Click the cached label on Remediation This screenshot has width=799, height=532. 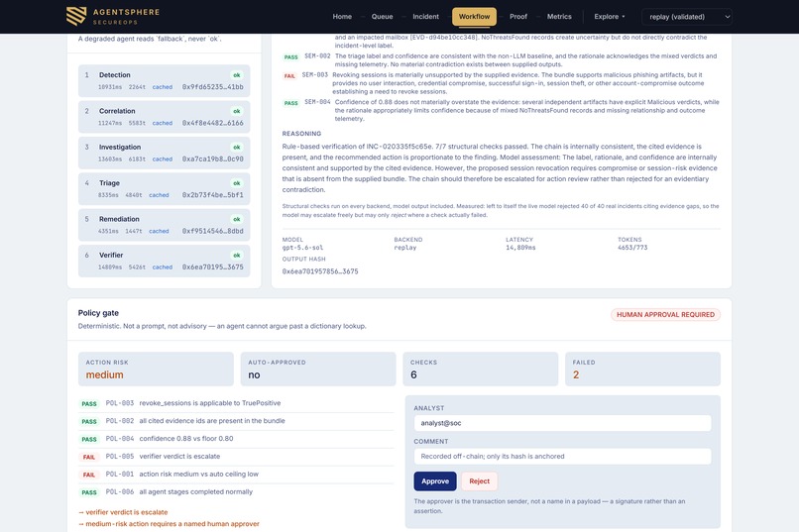[x=159, y=231]
